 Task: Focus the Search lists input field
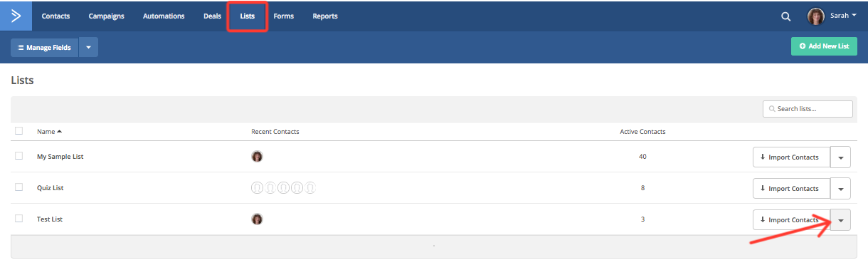point(808,109)
